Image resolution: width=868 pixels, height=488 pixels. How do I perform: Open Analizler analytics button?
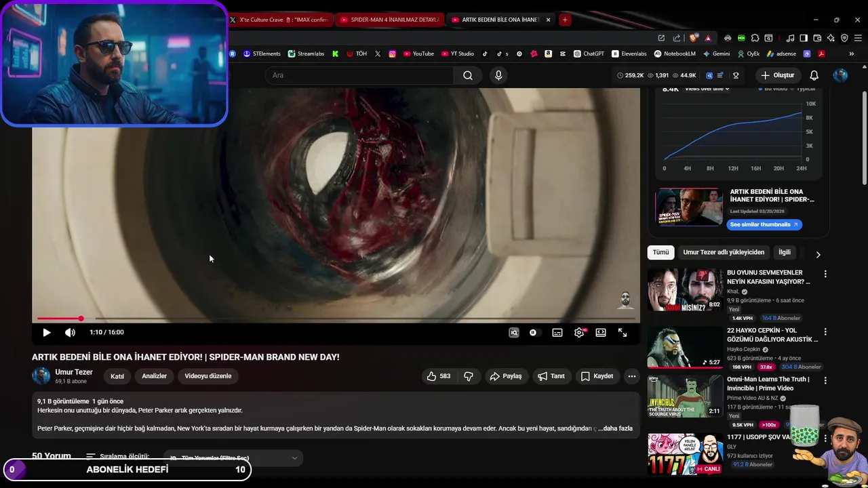tap(154, 376)
